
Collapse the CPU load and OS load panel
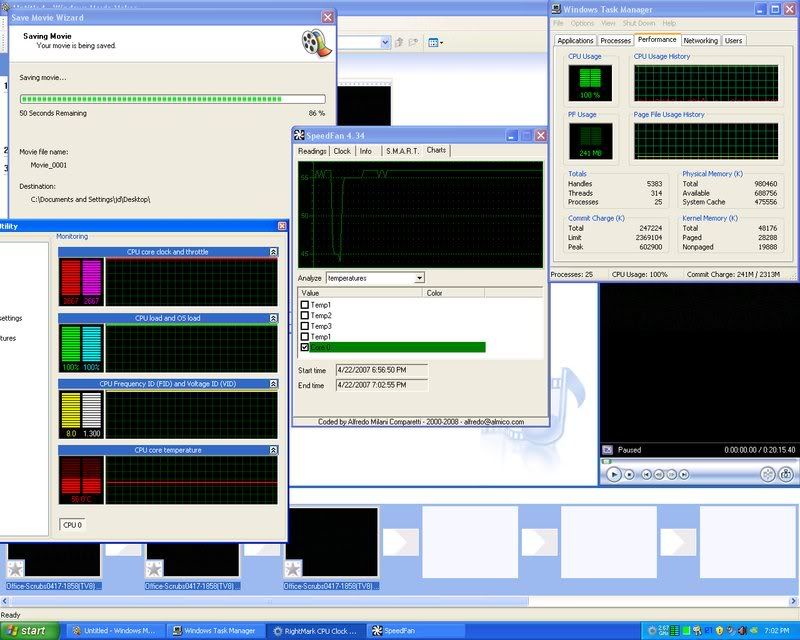coord(273,318)
